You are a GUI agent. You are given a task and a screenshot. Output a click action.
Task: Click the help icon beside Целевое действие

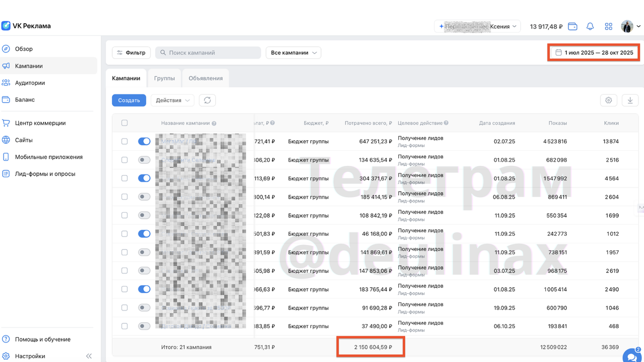pyautogui.click(x=447, y=123)
